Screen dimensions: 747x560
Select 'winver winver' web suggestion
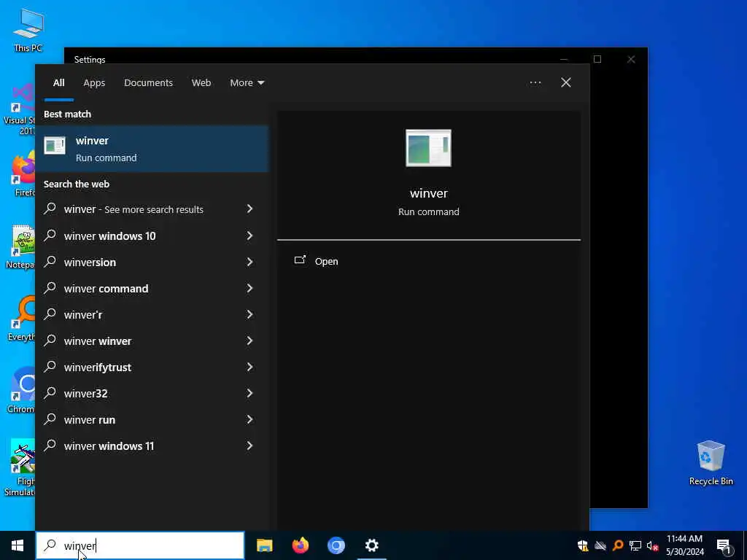(97, 341)
